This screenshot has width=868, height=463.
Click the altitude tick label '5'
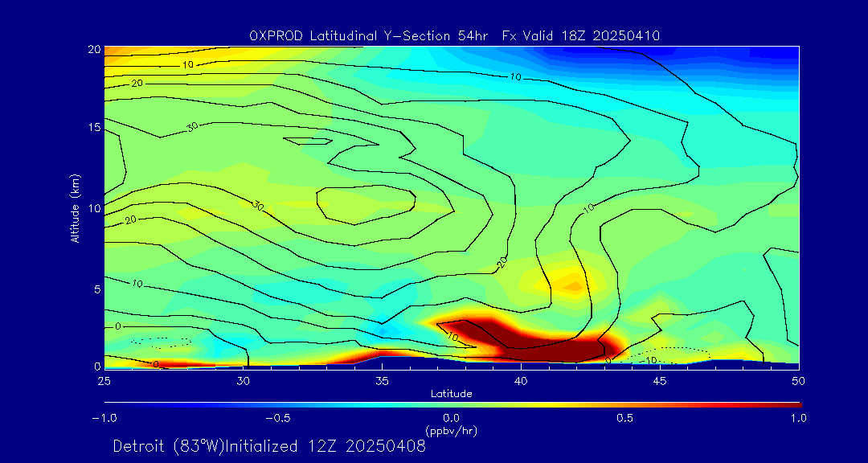(x=97, y=289)
